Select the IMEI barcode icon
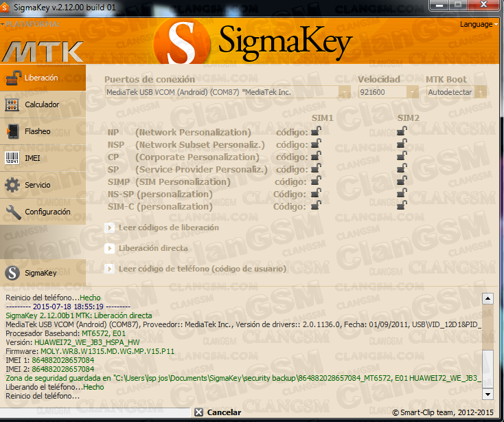 click(12, 158)
